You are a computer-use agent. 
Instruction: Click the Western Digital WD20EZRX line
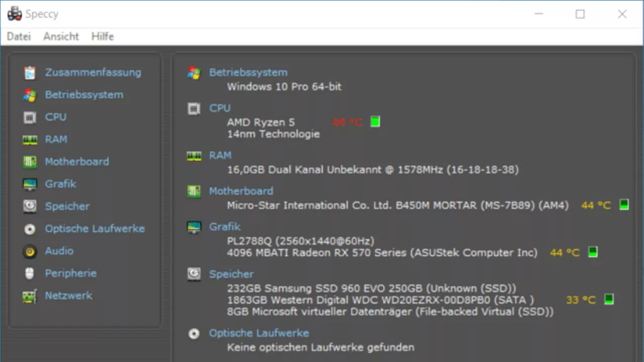click(x=380, y=300)
